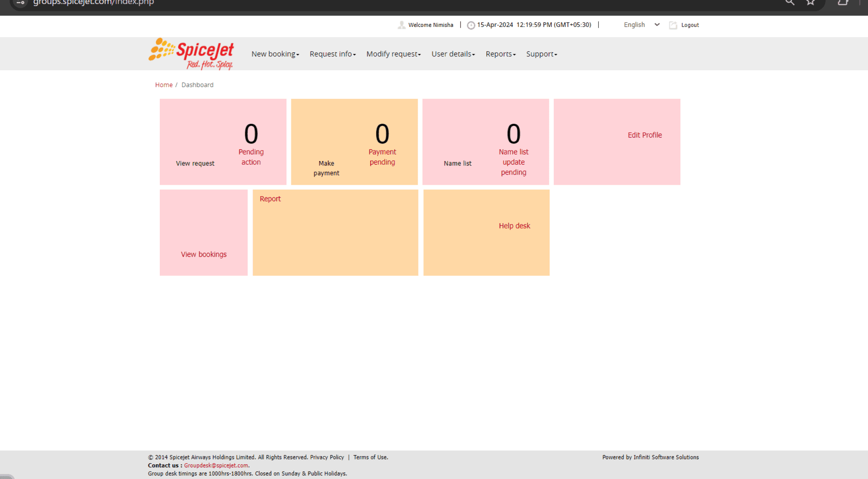Click the user avatar icon beside Welcome Nimisha
Image resolution: width=868 pixels, height=479 pixels.
click(x=401, y=25)
